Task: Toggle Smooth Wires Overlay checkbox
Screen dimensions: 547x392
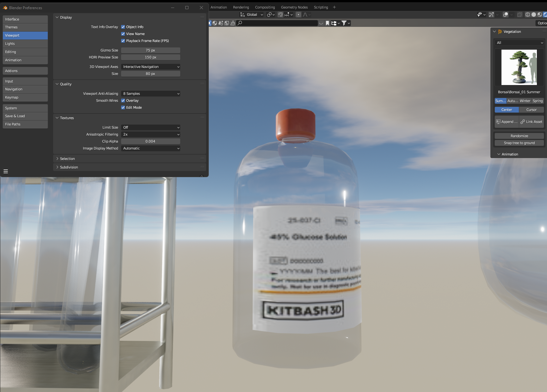Action: [x=123, y=101]
